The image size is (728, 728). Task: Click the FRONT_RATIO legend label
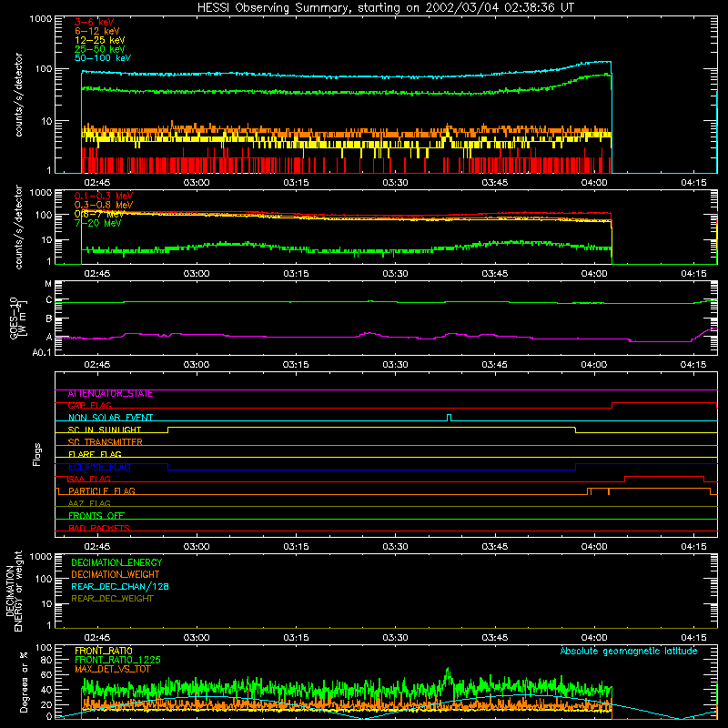[104, 651]
